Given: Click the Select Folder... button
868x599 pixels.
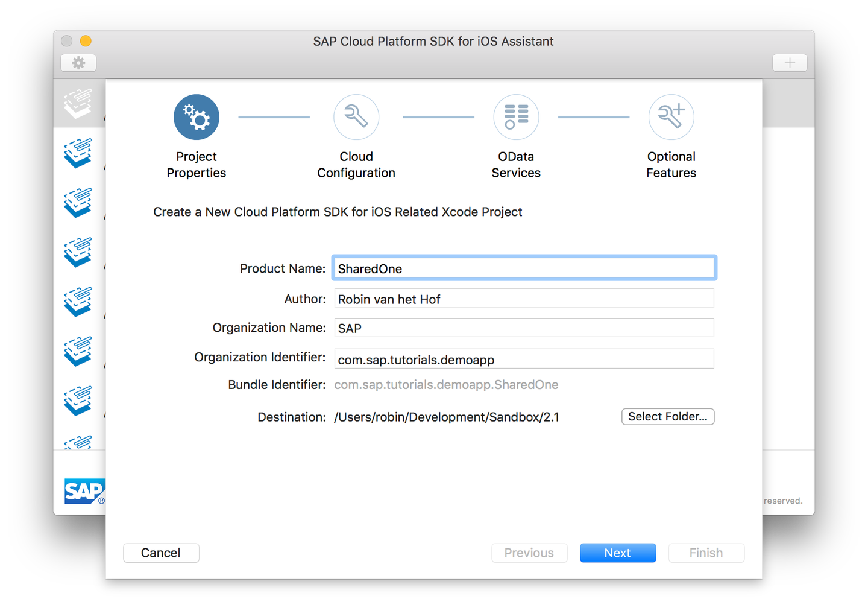Looking at the screenshot, I should (x=668, y=417).
